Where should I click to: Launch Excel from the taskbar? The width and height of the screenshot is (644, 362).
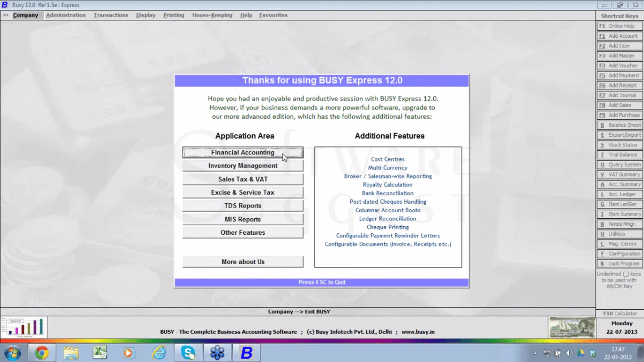click(x=100, y=353)
